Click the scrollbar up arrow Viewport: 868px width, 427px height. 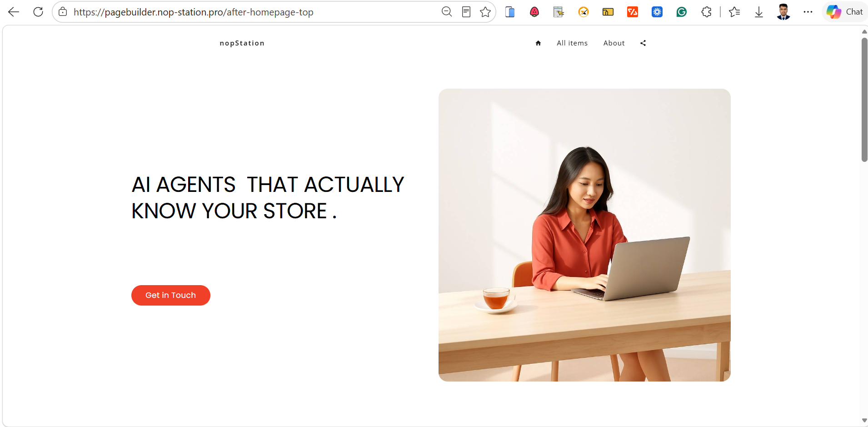[864, 32]
